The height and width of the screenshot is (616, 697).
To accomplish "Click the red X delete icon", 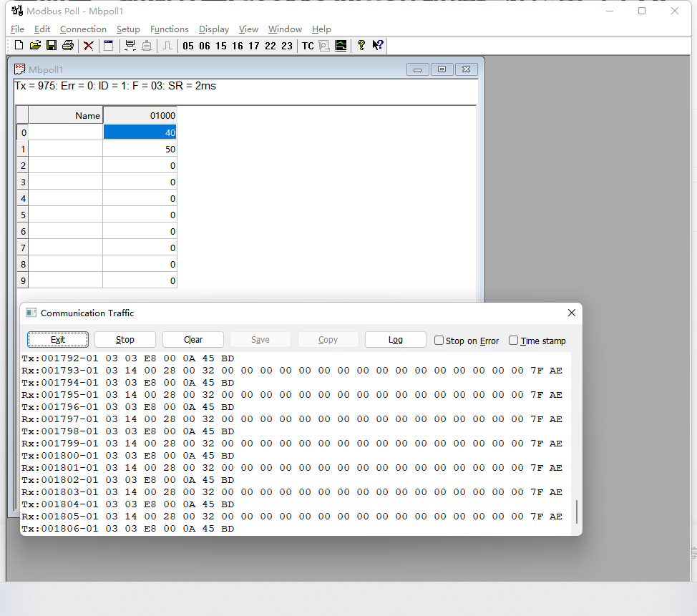I will pyautogui.click(x=89, y=46).
